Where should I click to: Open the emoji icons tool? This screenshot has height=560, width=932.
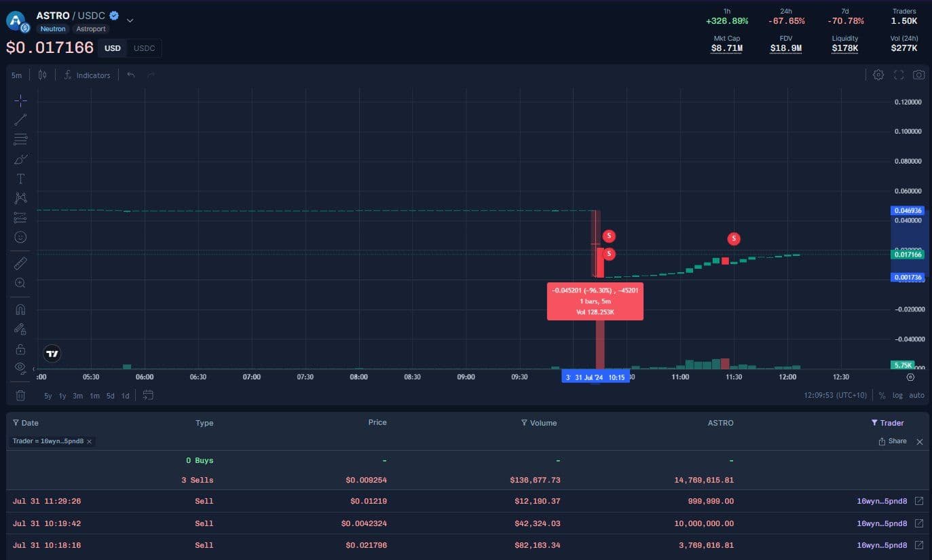coord(20,237)
